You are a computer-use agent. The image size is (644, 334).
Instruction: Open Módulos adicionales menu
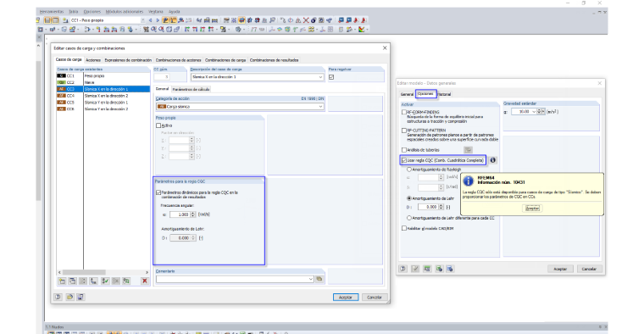[125, 12]
